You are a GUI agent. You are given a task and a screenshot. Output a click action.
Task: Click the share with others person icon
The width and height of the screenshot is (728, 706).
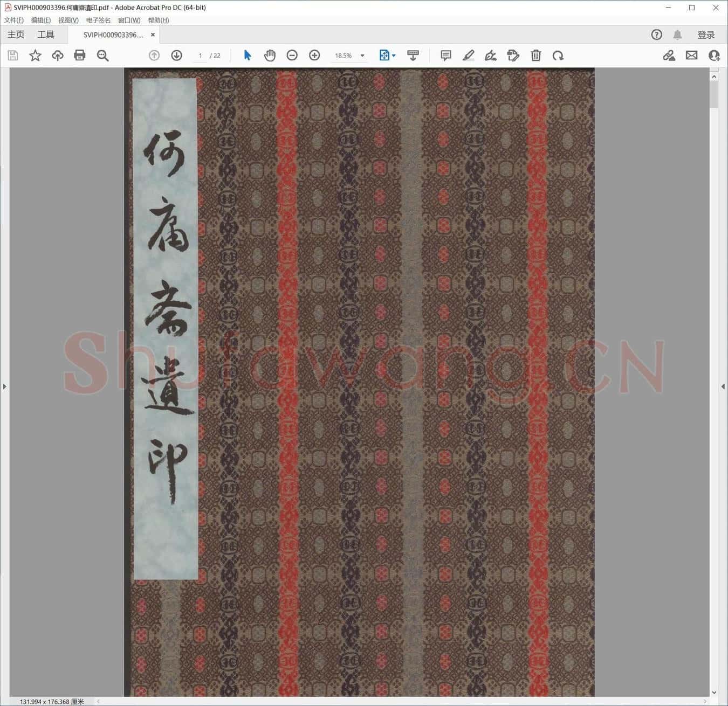(714, 56)
